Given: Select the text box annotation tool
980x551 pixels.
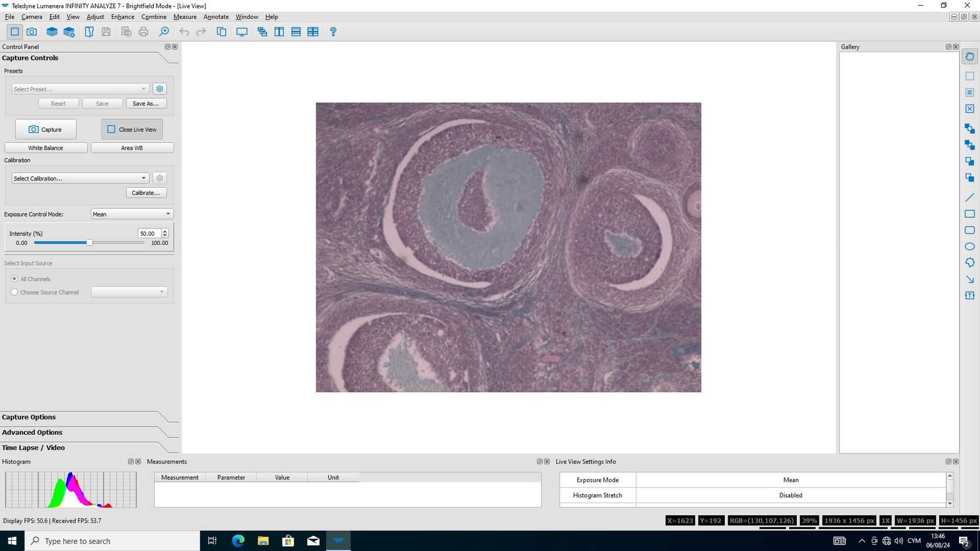Looking at the screenshot, I should coord(970,295).
